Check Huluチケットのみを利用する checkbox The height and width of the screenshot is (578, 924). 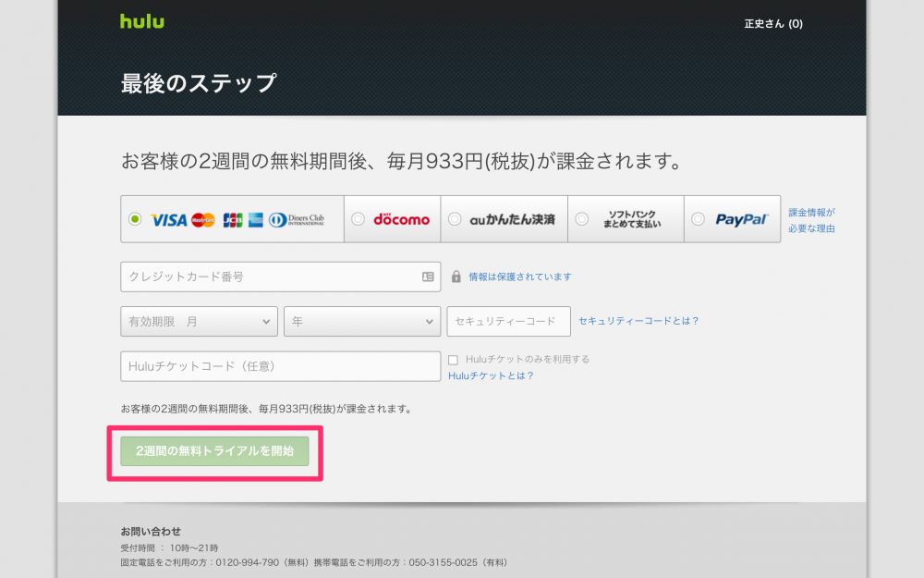[453, 360]
